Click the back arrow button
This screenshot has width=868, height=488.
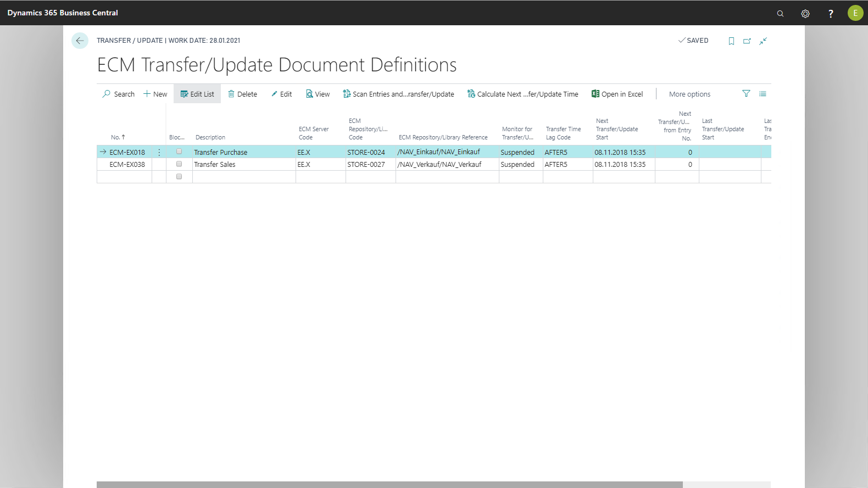(80, 41)
